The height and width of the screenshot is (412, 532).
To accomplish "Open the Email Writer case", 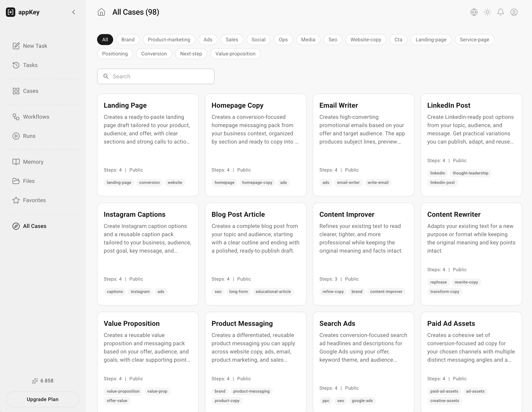I will point(363,145).
